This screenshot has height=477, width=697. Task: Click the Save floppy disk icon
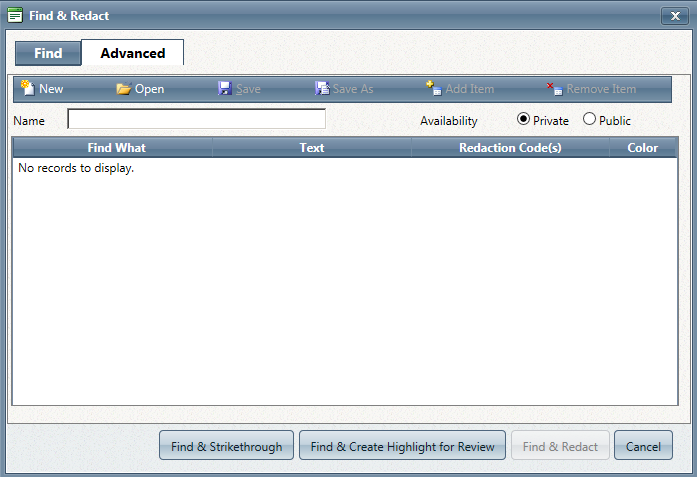(225, 88)
